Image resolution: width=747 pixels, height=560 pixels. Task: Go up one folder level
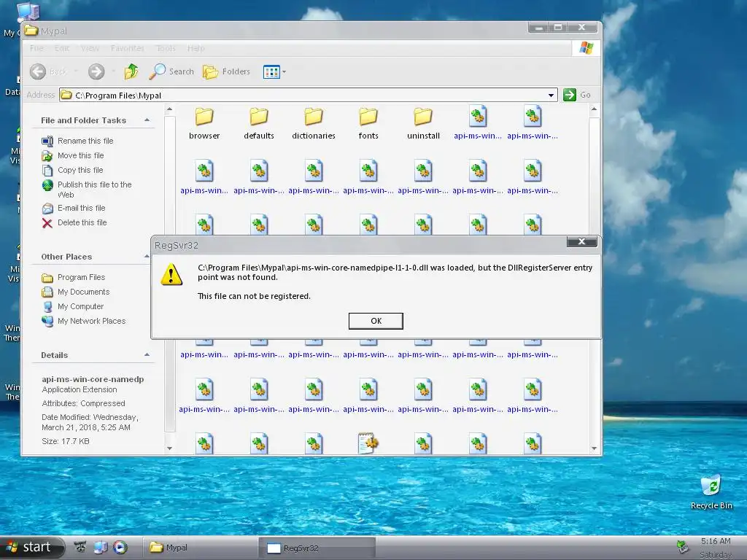pyautogui.click(x=131, y=71)
